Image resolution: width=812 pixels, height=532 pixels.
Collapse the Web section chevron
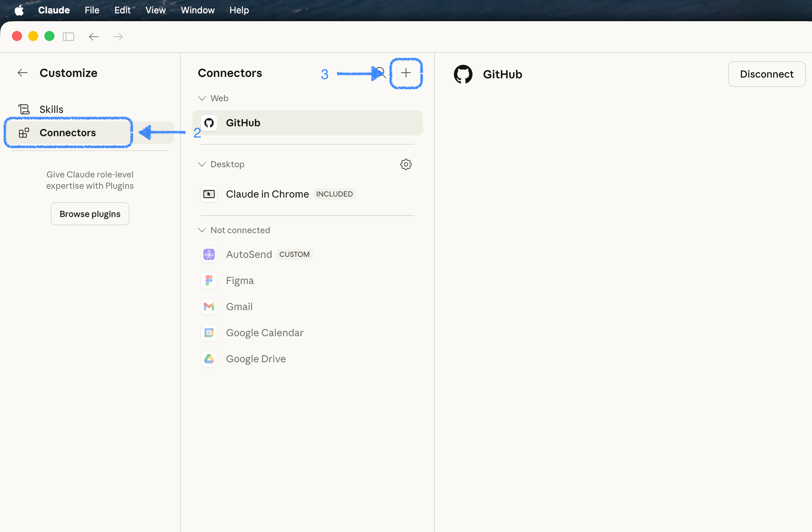(x=202, y=98)
